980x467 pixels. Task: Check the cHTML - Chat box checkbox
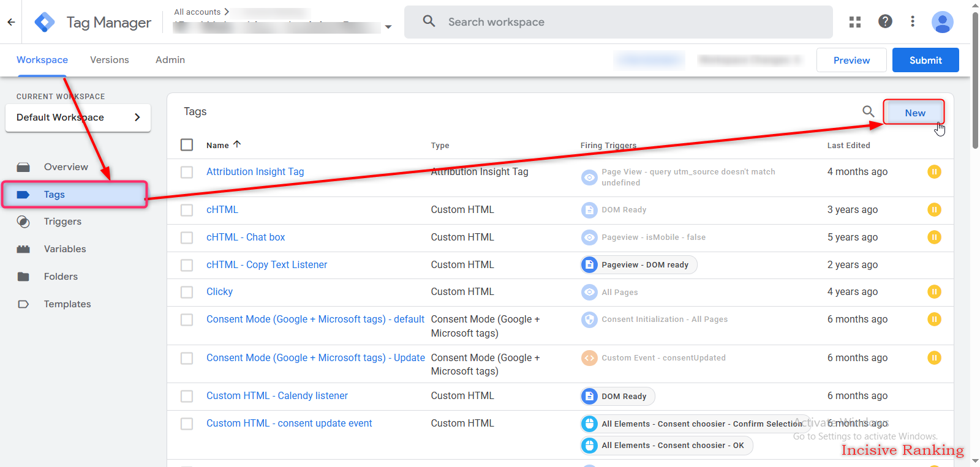point(187,238)
